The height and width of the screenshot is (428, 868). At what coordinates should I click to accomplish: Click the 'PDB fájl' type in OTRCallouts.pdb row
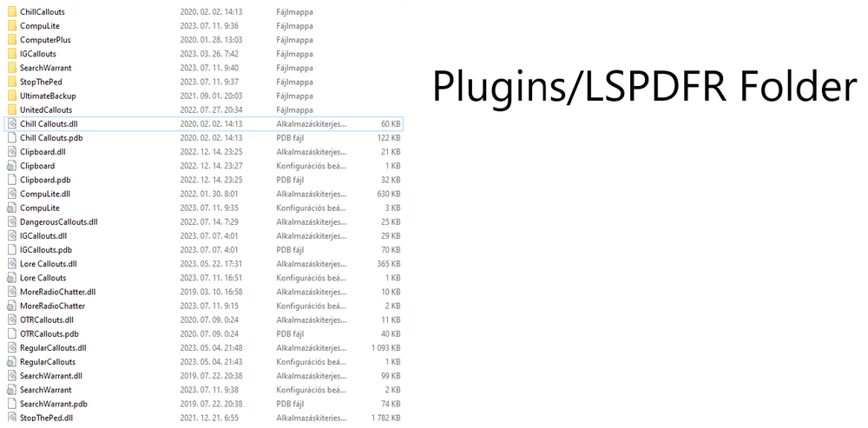click(x=290, y=334)
